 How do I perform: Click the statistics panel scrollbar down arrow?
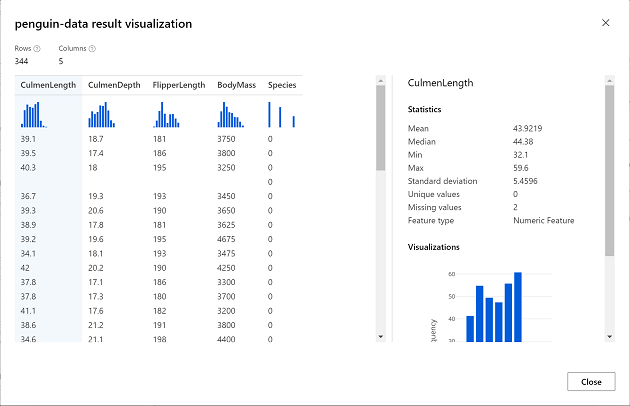[x=610, y=337]
